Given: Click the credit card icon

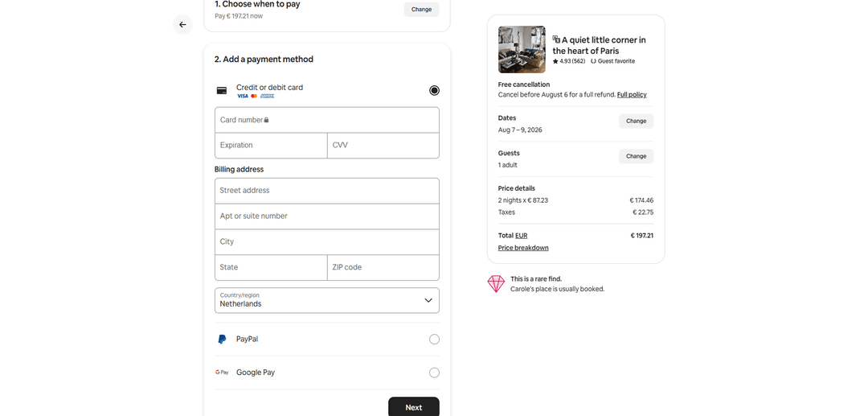Looking at the screenshot, I should 222,91.
